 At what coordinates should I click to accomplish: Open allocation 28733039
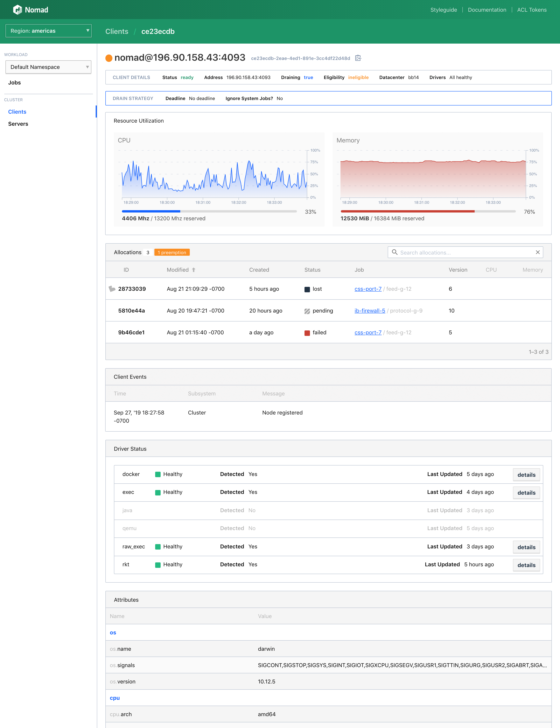(132, 289)
